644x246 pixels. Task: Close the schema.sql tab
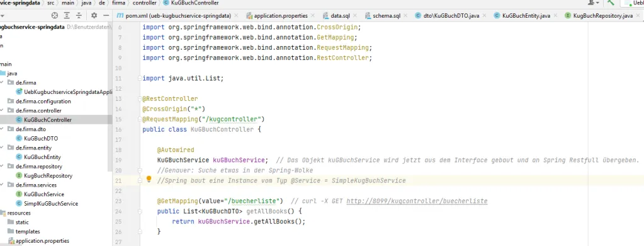pos(405,16)
